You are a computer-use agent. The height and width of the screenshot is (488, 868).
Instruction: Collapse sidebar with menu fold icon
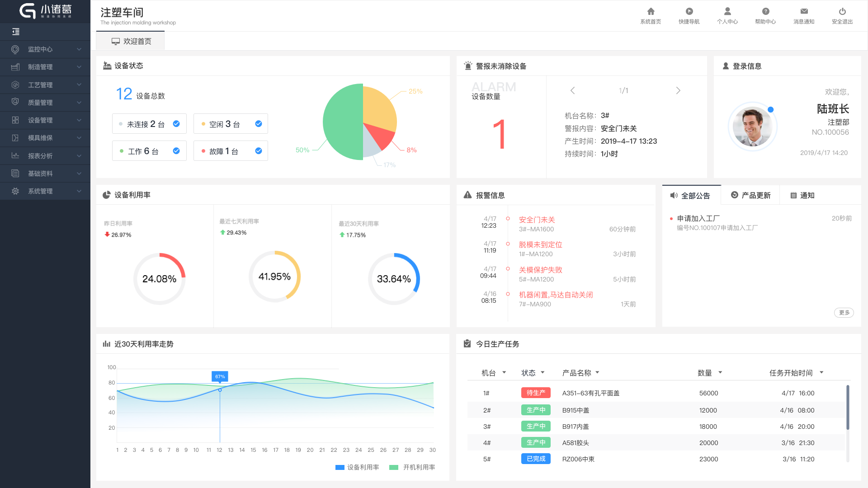[x=16, y=32]
